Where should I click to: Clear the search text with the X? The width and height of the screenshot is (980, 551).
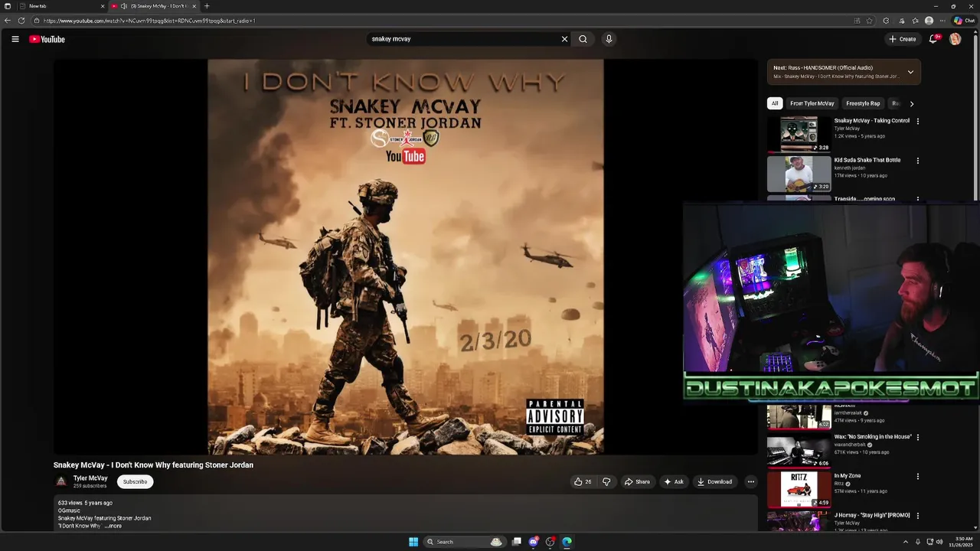click(565, 39)
